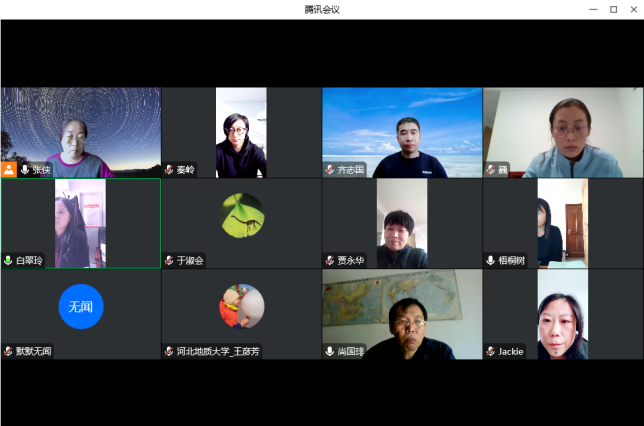The height and width of the screenshot is (426, 644).
Task: Minimize the 腾讯会议 meeting window
Action: coord(594,9)
